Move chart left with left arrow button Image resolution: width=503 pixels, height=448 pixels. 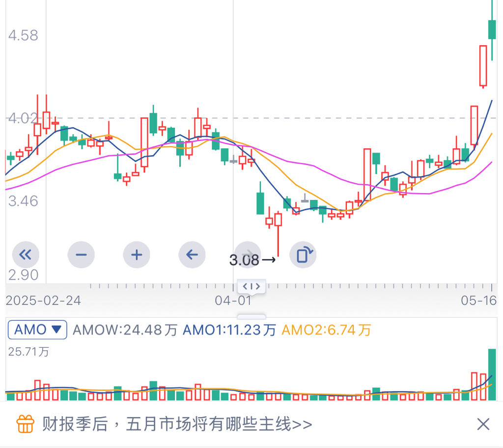coord(192,255)
